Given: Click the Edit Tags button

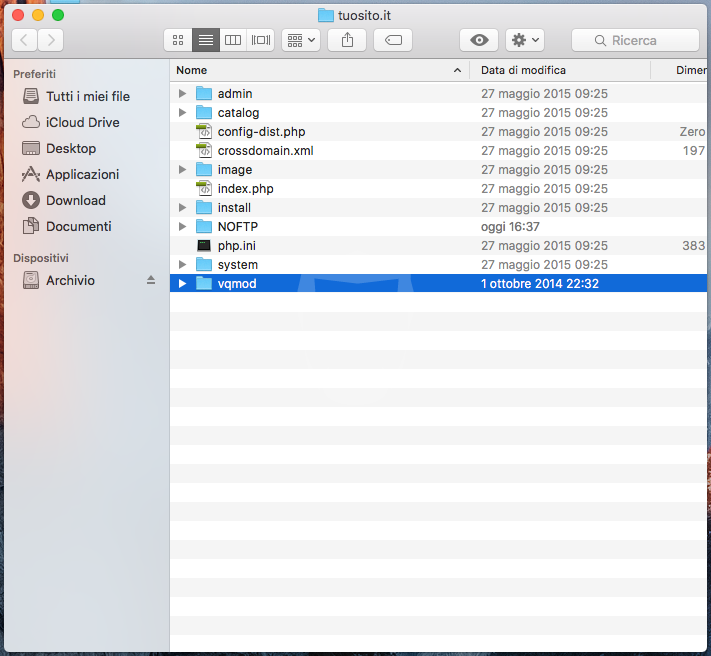Looking at the screenshot, I should [x=393, y=40].
